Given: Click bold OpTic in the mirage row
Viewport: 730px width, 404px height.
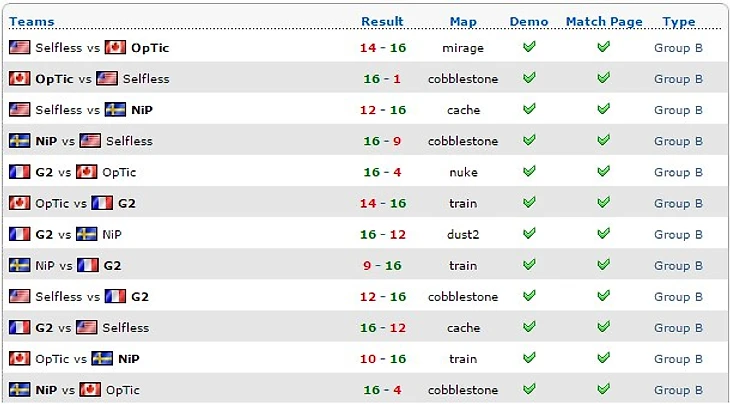Looking at the screenshot, I should tap(150, 48).
